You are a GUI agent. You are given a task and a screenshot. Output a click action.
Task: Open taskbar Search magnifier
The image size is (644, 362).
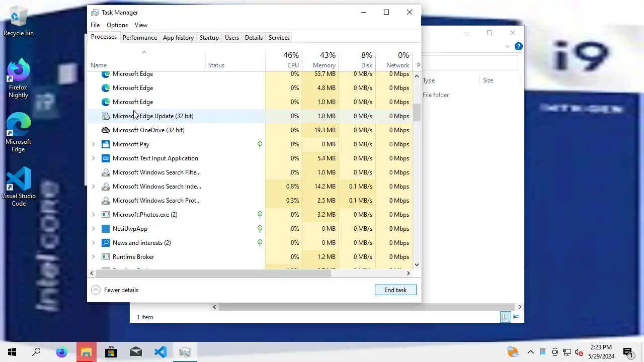(36, 352)
